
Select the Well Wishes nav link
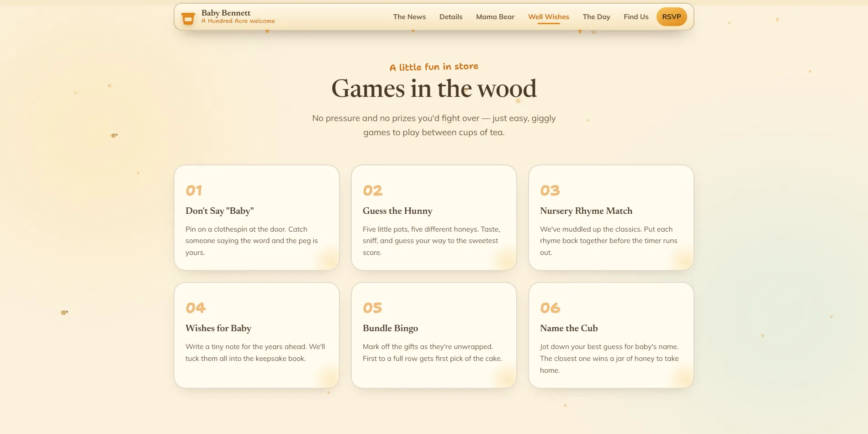pos(549,17)
